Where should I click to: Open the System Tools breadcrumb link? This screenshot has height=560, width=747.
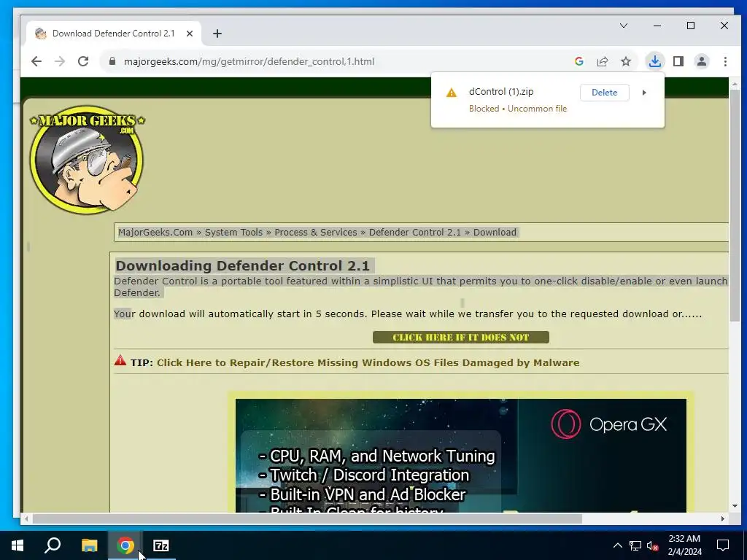coord(233,233)
